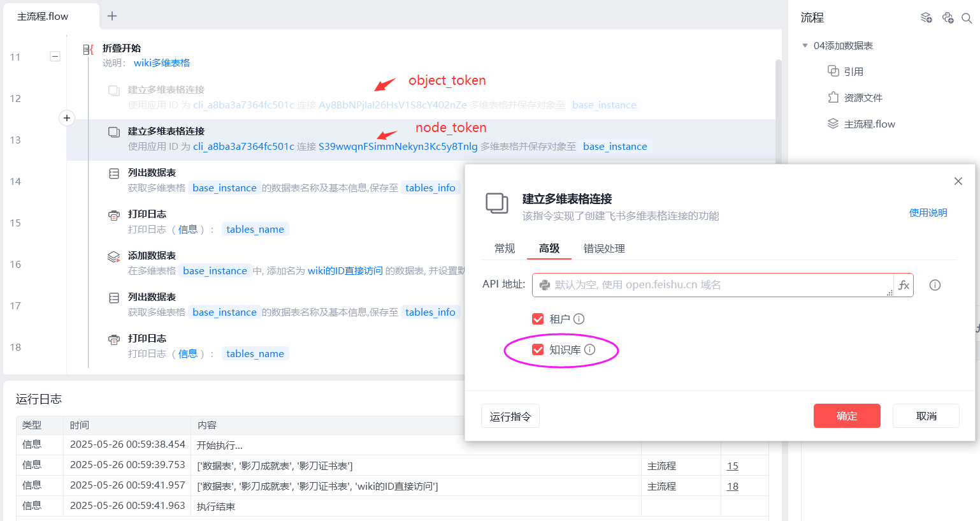Collapse the fold block at line 11

pos(55,57)
